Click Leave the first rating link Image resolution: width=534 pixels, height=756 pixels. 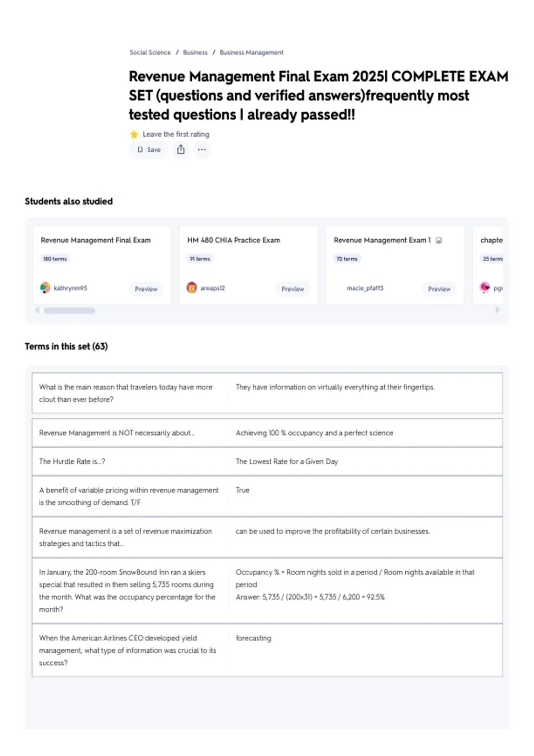click(176, 134)
